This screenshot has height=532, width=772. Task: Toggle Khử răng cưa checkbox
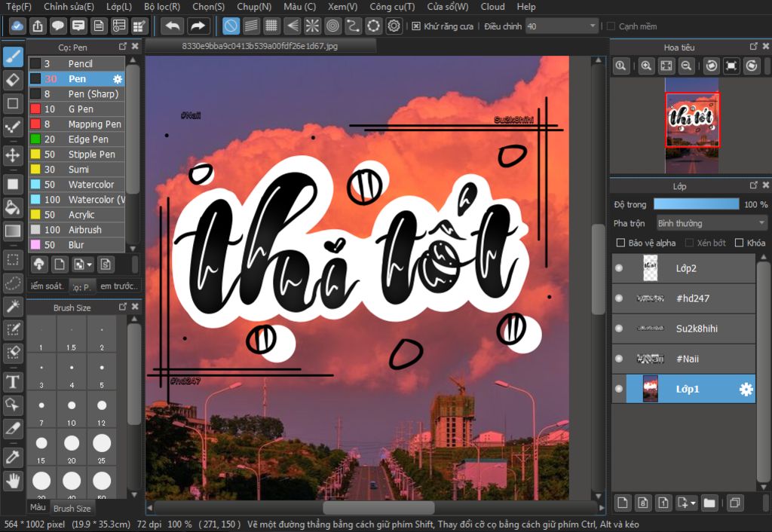[416, 26]
